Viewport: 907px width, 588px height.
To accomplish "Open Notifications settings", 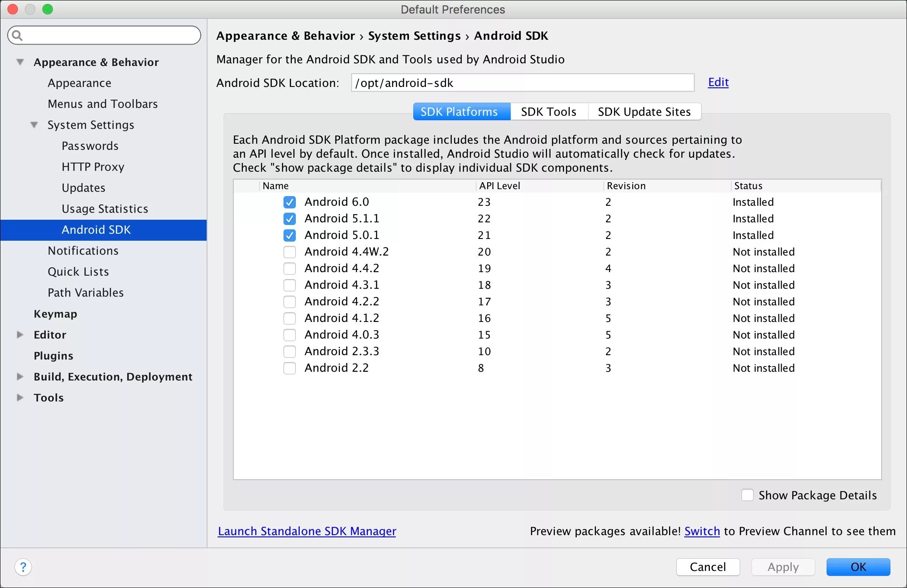I will pyautogui.click(x=83, y=251).
